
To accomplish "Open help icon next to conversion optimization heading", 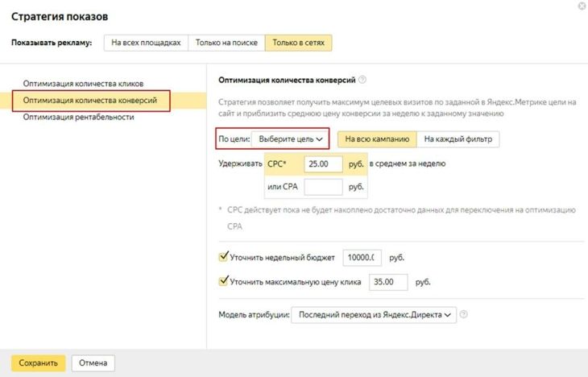I will (x=362, y=80).
